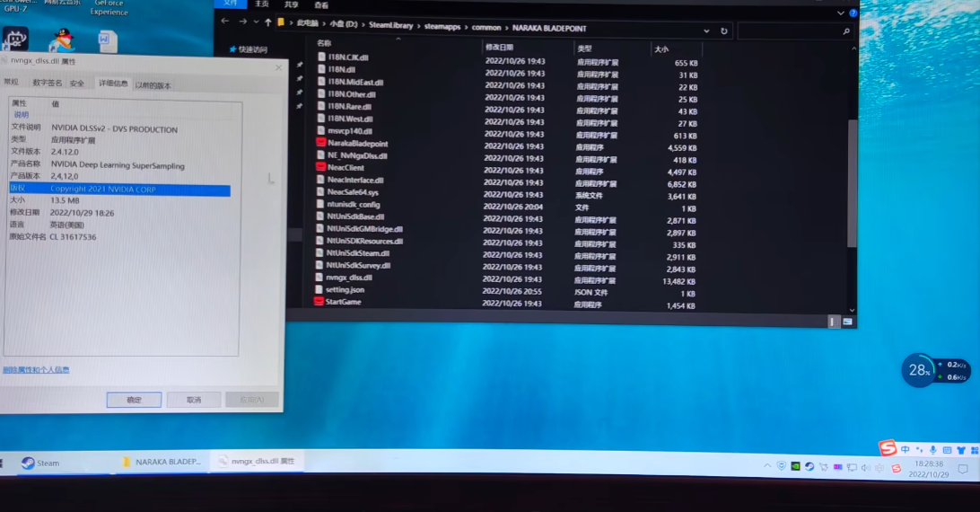Open network icon in system tray
The width and height of the screenshot is (980, 512).
[852, 468]
